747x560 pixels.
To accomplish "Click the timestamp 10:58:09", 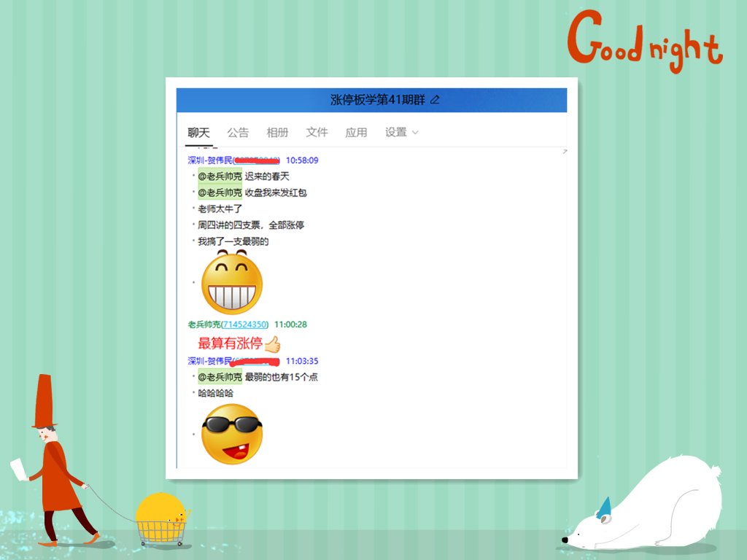I will 302,160.
